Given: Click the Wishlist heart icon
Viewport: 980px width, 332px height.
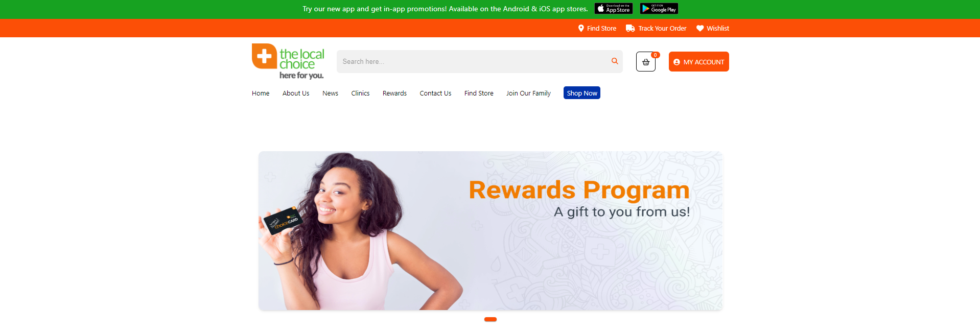Looking at the screenshot, I should click(x=700, y=29).
